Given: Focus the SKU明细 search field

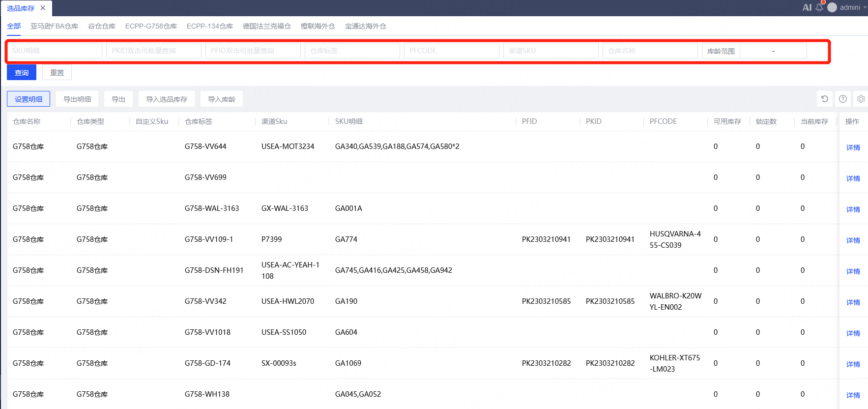Looking at the screenshot, I should pyautogui.click(x=55, y=51).
